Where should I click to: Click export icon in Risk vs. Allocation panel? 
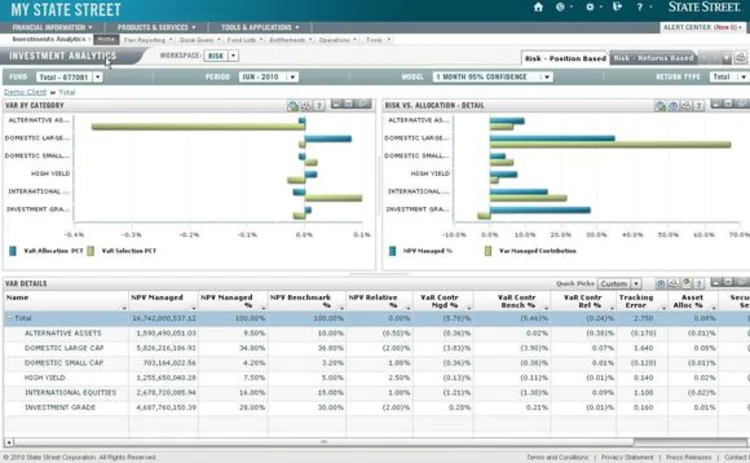pyautogui.click(x=660, y=106)
